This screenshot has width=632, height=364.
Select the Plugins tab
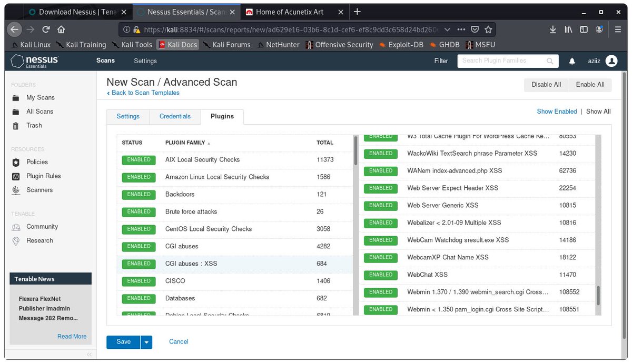click(x=222, y=116)
